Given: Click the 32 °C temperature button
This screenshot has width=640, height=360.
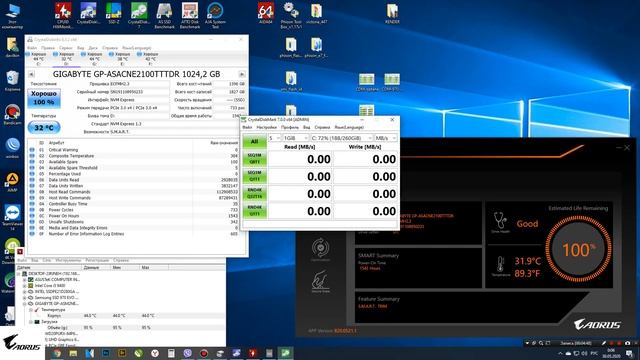Looking at the screenshot, I should [x=44, y=128].
